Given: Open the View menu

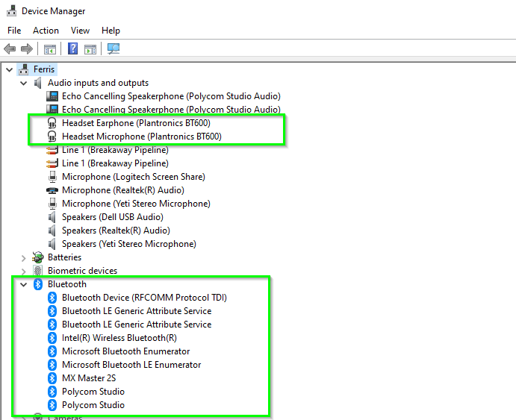Looking at the screenshot, I should (80, 31).
